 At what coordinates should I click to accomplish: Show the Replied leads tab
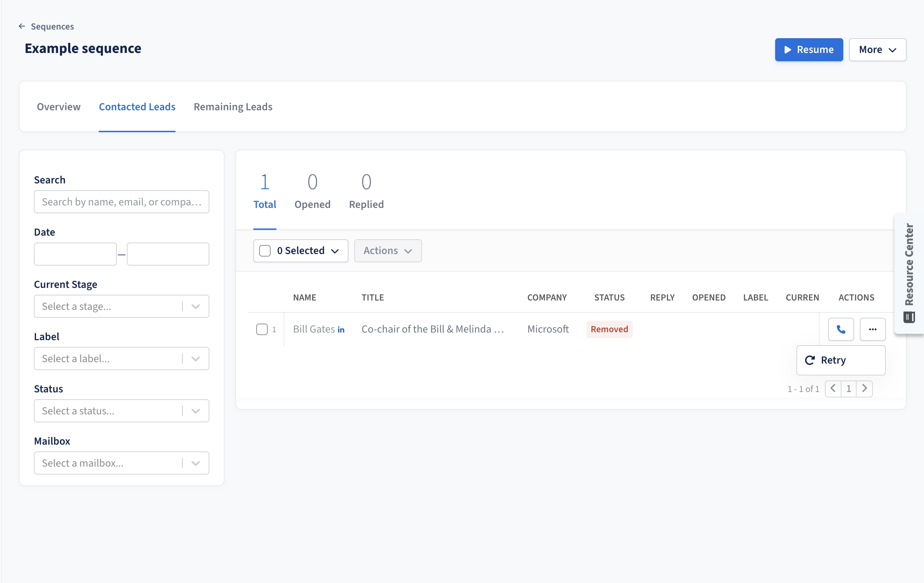point(367,191)
